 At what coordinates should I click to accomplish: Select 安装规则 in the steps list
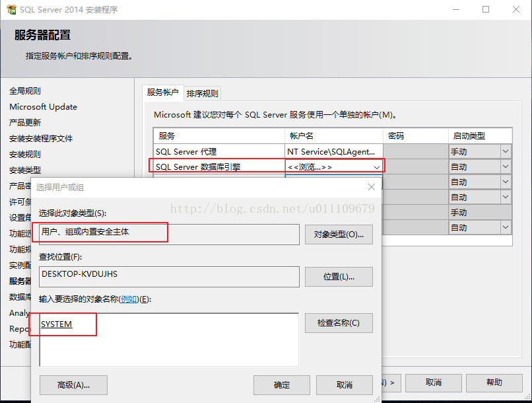click(25, 155)
